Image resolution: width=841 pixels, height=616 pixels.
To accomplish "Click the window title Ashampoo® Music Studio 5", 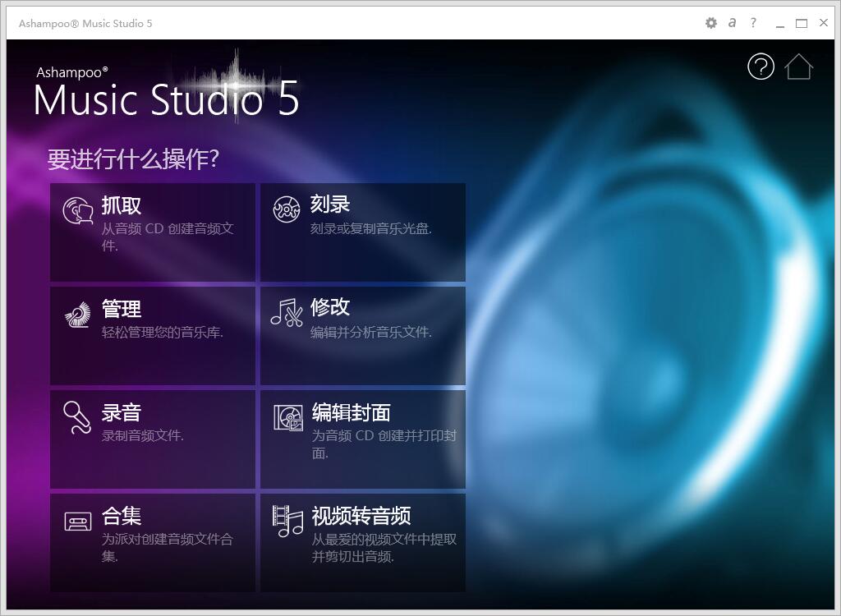I will (85, 23).
